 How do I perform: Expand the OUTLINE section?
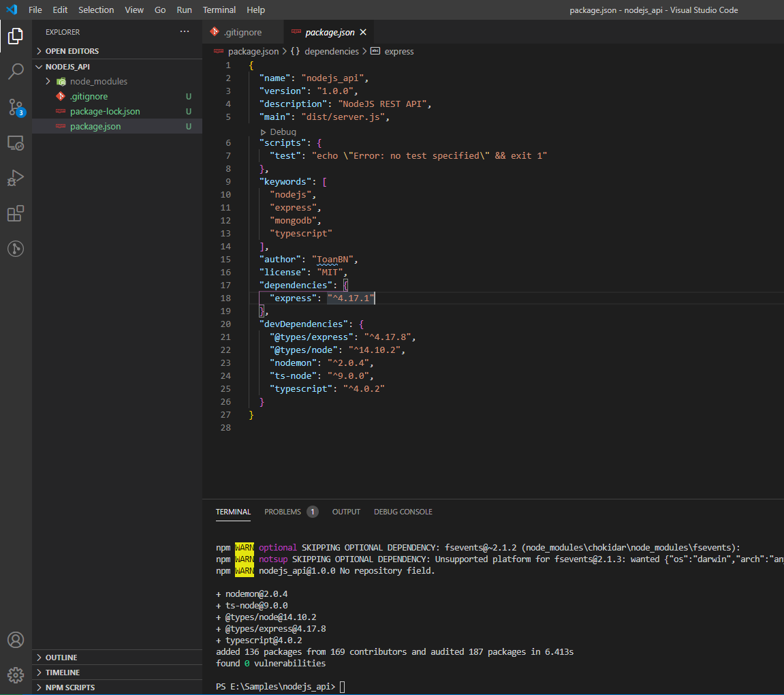coord(39,657)
